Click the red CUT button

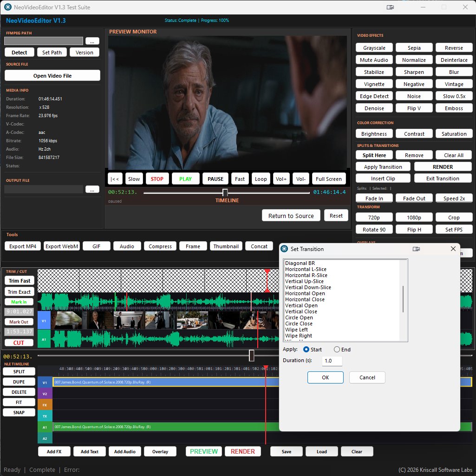tap(19, 343)
